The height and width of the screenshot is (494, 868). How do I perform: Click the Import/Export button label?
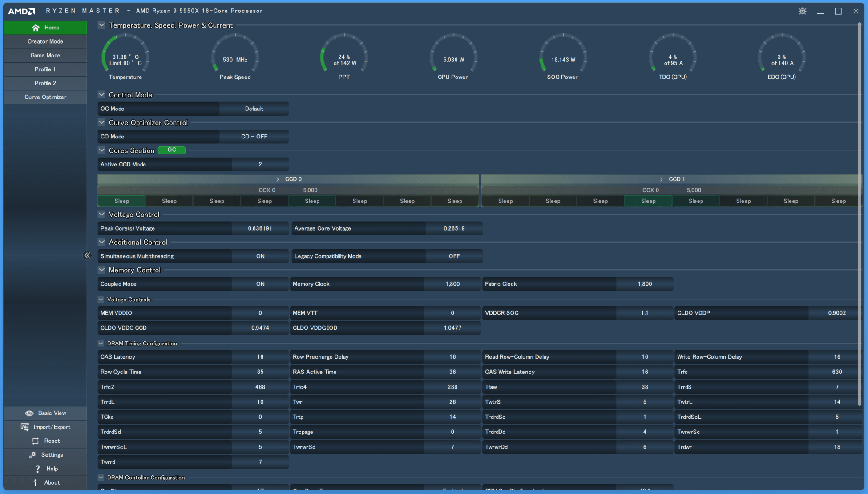[x=52, y=427]
